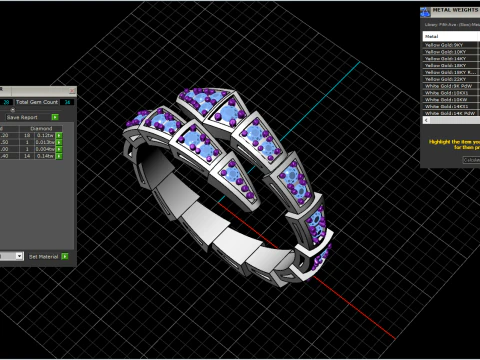The image size is (480, 360).
Task: Close the gem report panel
Action: tap(72, 91)
